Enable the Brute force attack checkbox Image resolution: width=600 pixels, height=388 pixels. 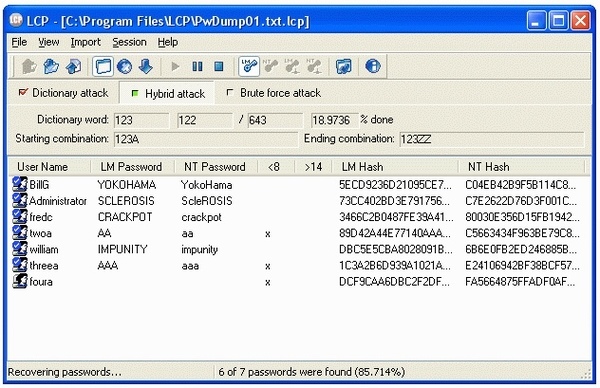[x=230, y=92]
